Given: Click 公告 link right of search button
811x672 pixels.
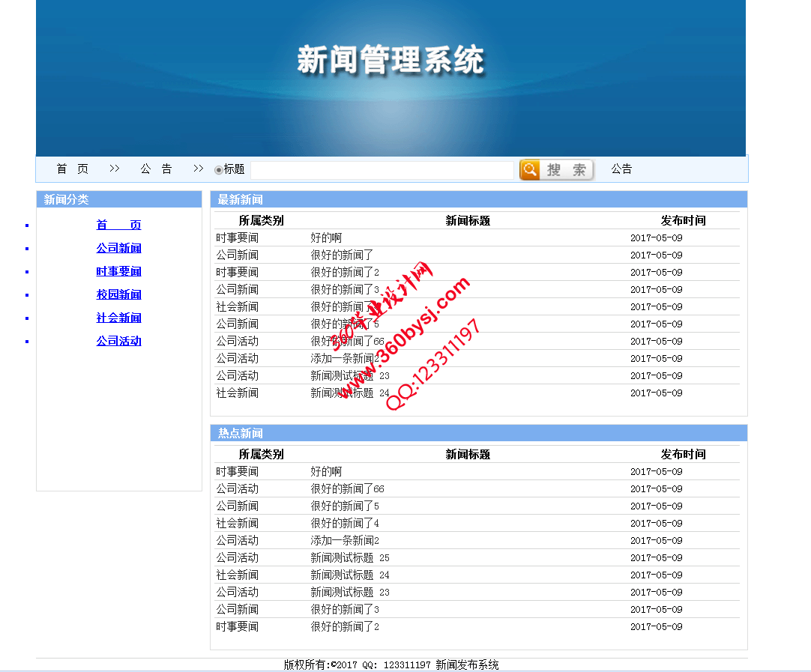Looking at the screenshot, I should click(621, 169).
